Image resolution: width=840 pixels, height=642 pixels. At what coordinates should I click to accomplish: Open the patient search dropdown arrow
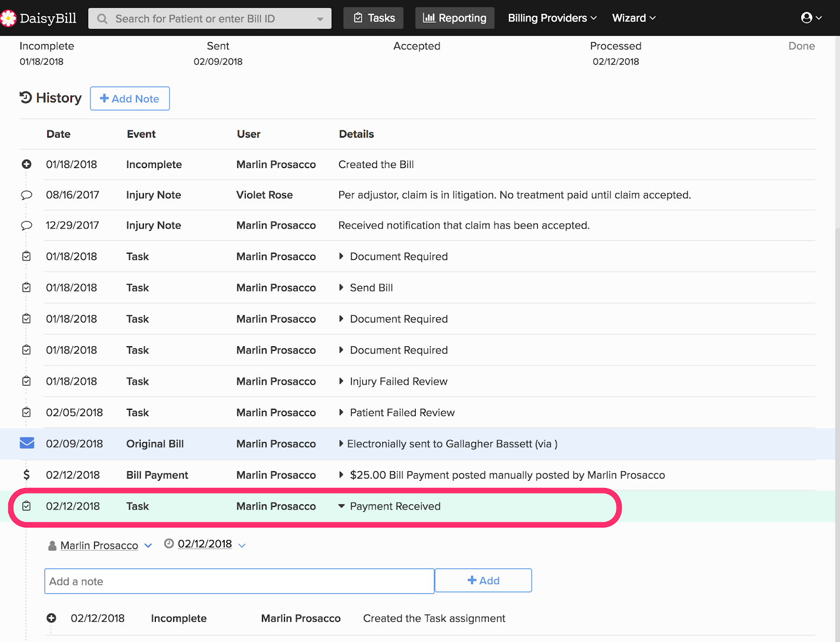pyautogui.click(x=320, y=19)
